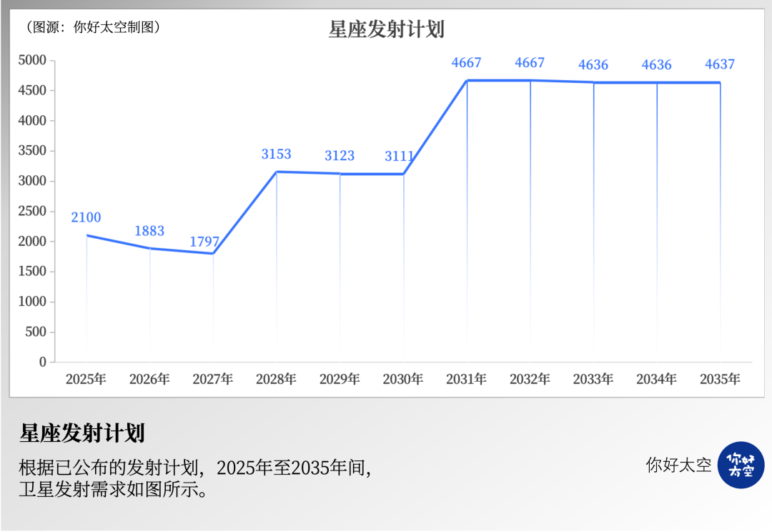Click the y-axis value 4000
Image resolution: width=772 pixels, height=532 pixels.
pyautogui.click(x=32, y=121)
